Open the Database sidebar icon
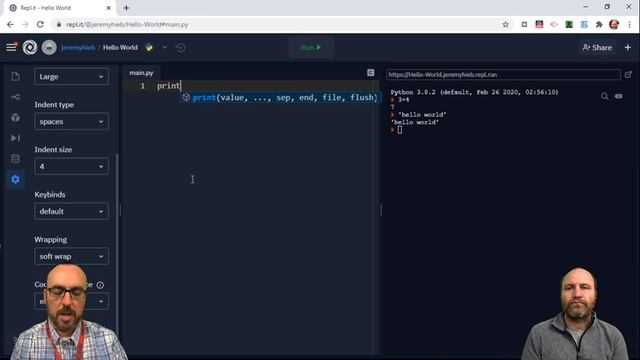 pos(16,159)
